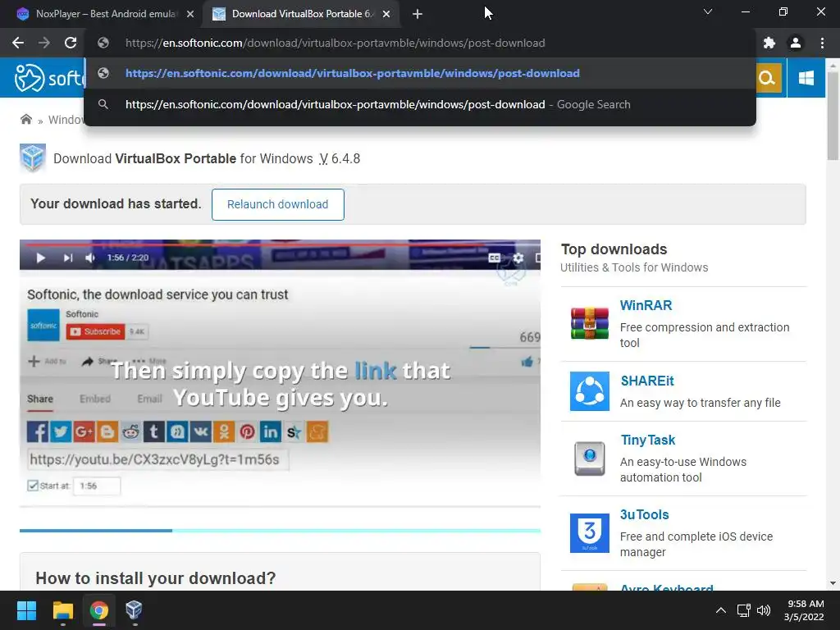The width and height of the screenshot is (840, 630).
Task: Click the SHAREit icon
Action: coord(589,391)
